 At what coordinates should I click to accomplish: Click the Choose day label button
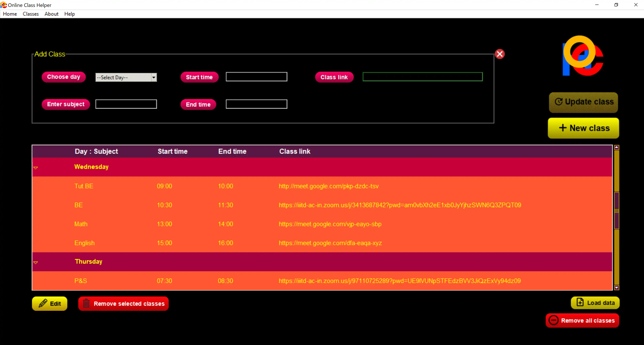63,77
